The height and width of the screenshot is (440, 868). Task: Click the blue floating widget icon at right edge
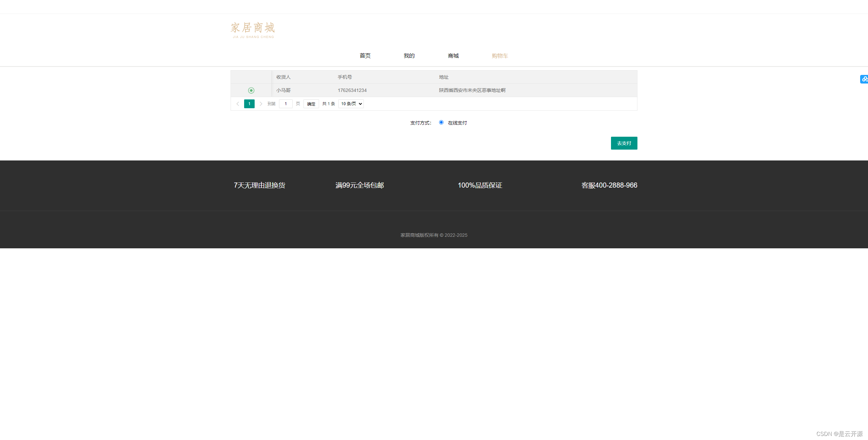(864, 79)
